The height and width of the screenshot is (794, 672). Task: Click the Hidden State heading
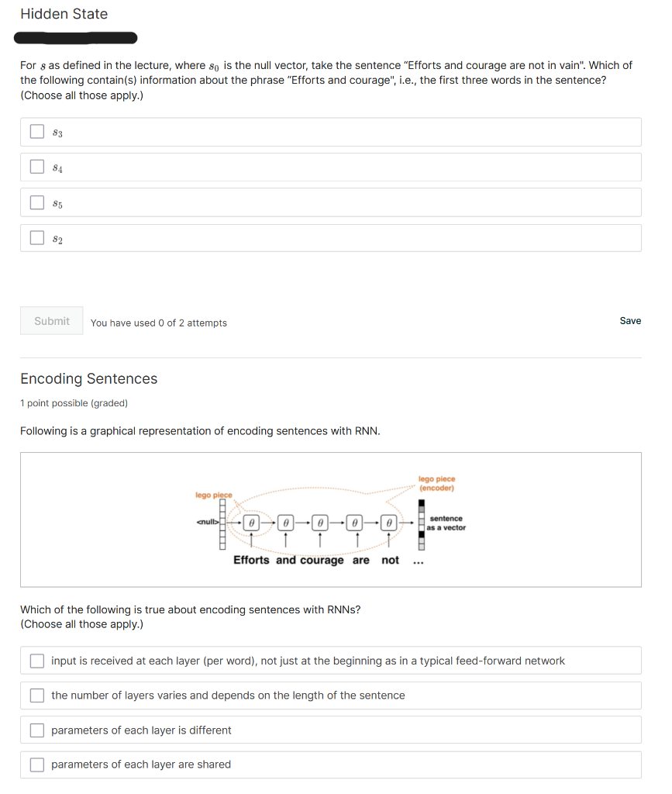64,14
